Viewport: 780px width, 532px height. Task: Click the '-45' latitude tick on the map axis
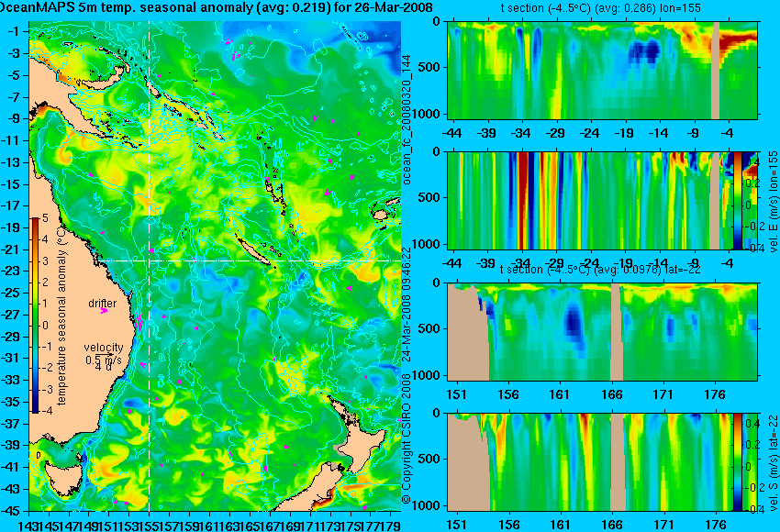pos(10,511)
